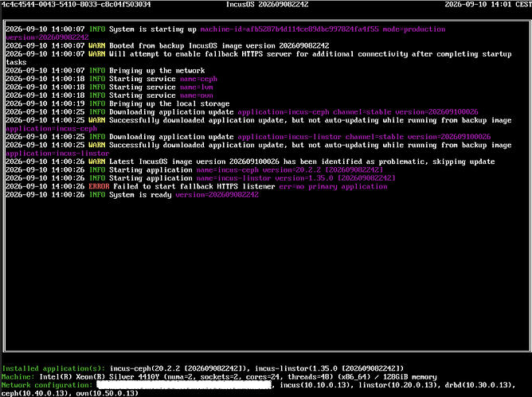The image size is (532, 397).
Task: Click the "name=ovn" service field
Action: tap(197, 95)
